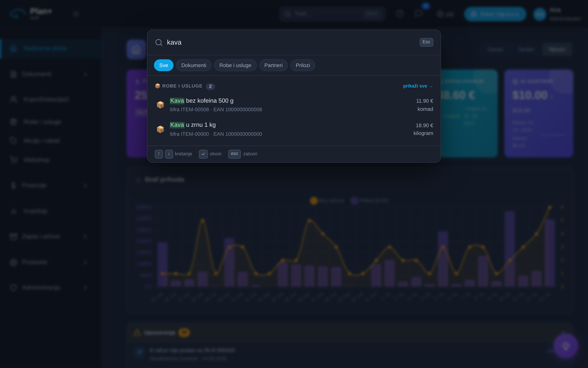Click the enter key hint icon
588x368 pixels.
pos(203,154)
